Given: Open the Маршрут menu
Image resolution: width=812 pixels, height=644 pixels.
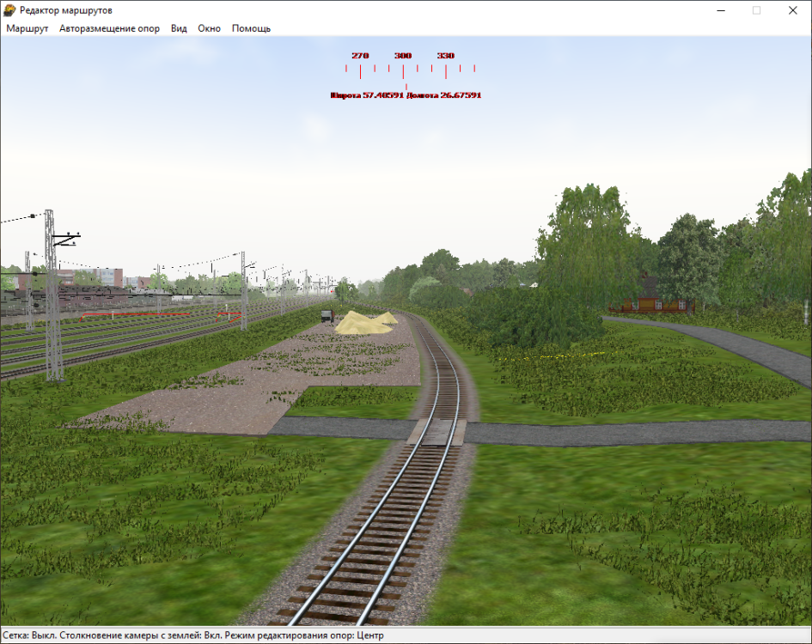Looking at the screenshot, I should point(27,28).
